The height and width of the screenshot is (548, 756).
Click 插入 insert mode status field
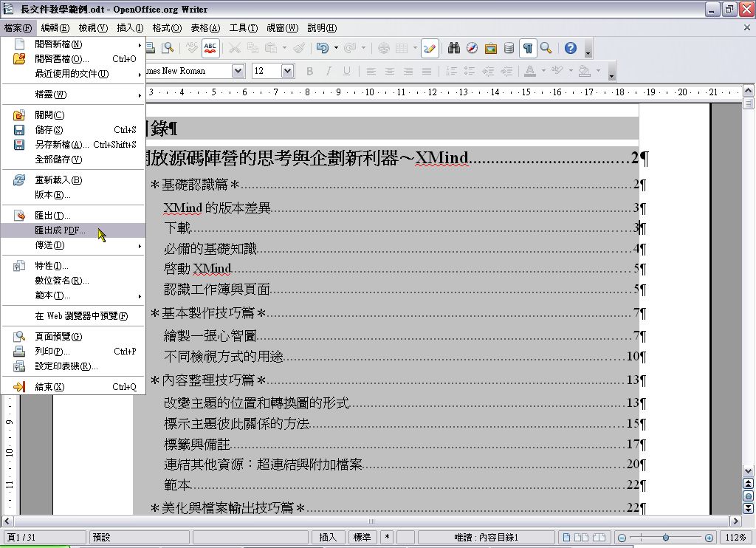328,538
